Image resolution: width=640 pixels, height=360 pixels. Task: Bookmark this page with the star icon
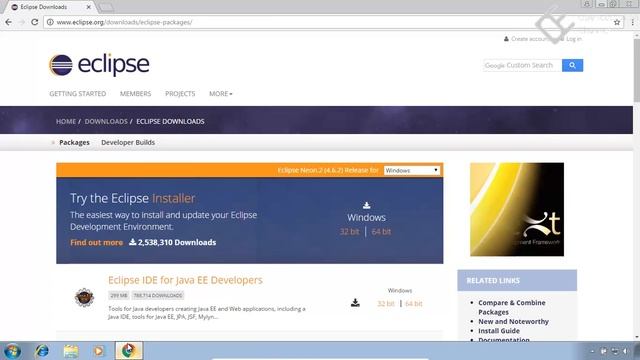coord(617,22)
